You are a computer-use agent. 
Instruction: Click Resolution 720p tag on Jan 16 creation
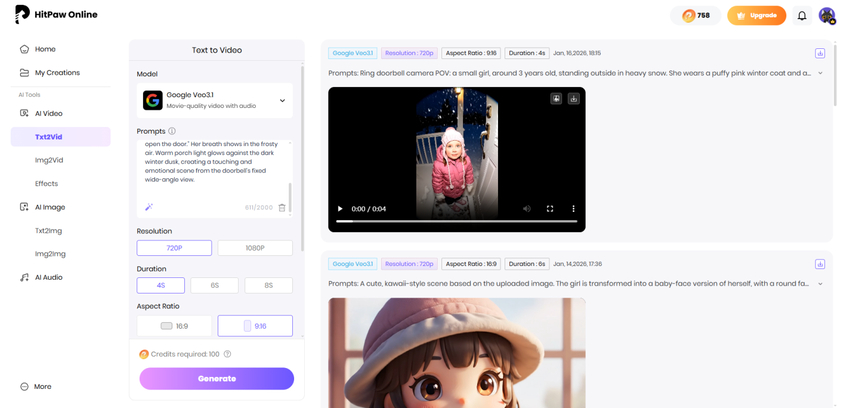(409, 53)
